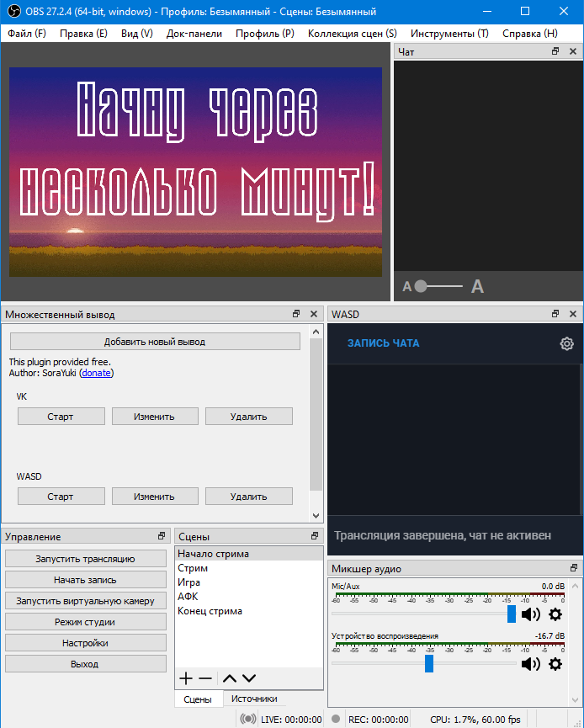This screenshot has height=728, width=584.
Task: Click Начать запись button
Action: (x=86, y=580)
